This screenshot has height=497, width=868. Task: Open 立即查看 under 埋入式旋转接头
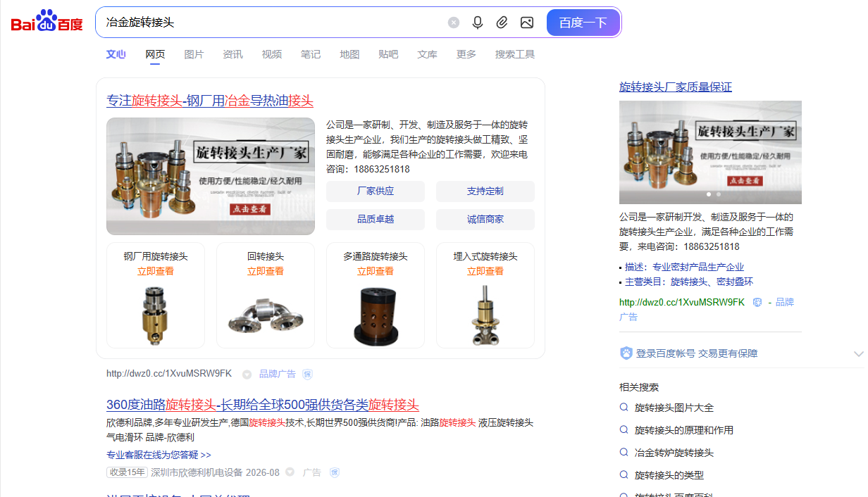pyautogui.click(x=485, y=271)
